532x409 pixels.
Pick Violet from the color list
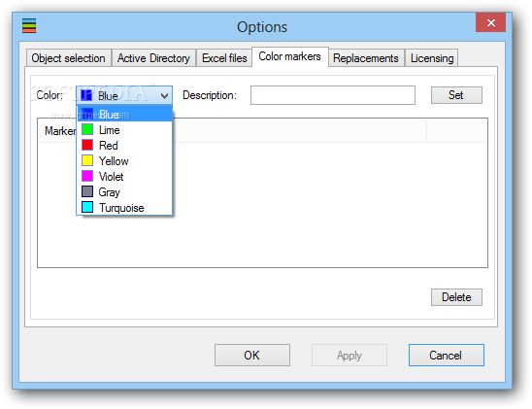coord(124,177)
